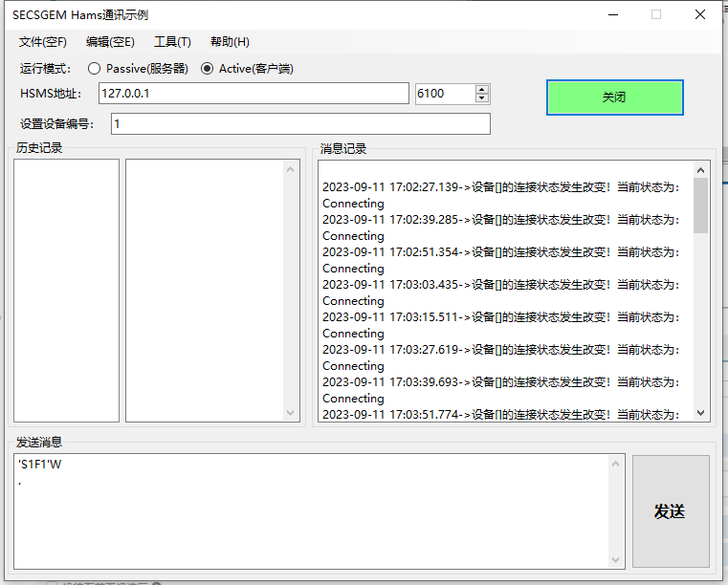Viewport: 728px width, 585px height.
Task: Click the 发送 send button
Action: [671, 511]
